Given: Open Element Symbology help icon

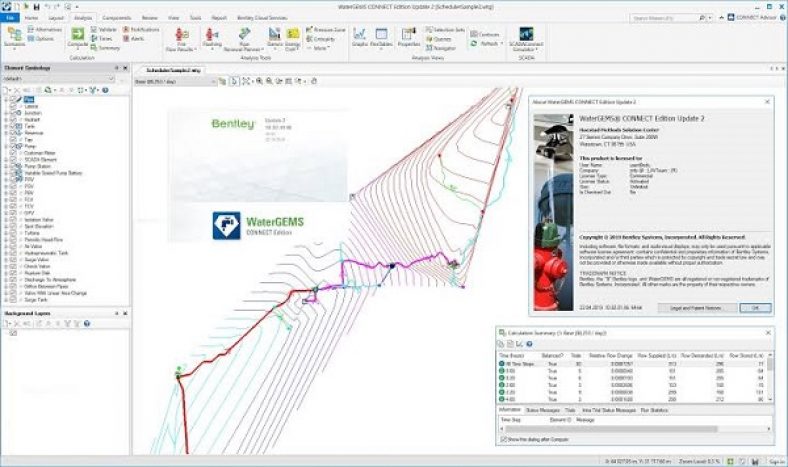Looking at the screenshot, I should pos(105,90).
